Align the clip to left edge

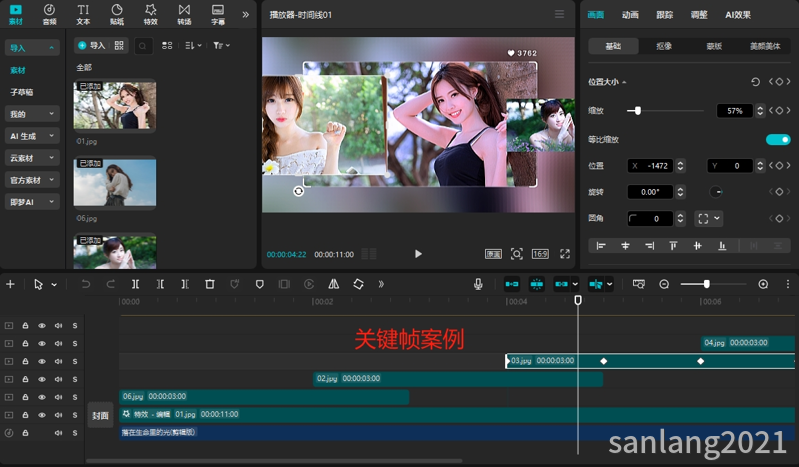tap(601, 246)
